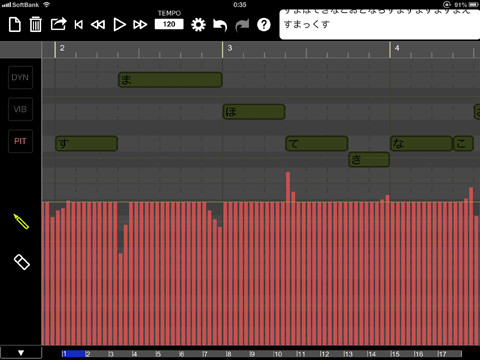Image resolution: width=480 pixels, height=360 pixels.
Task: Create a new document with page icon
Action: (x=15, y=25)
